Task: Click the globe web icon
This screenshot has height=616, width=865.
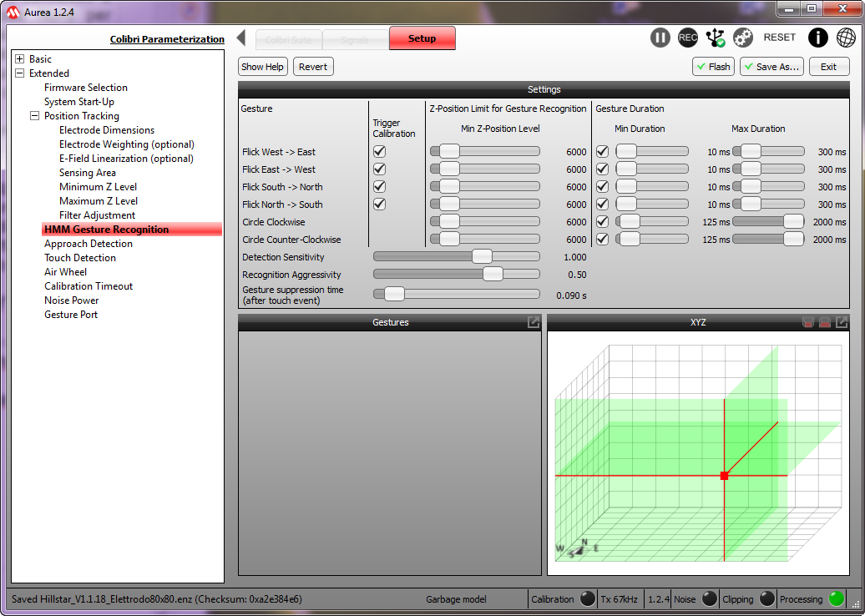Action: [x=846, y=38]
